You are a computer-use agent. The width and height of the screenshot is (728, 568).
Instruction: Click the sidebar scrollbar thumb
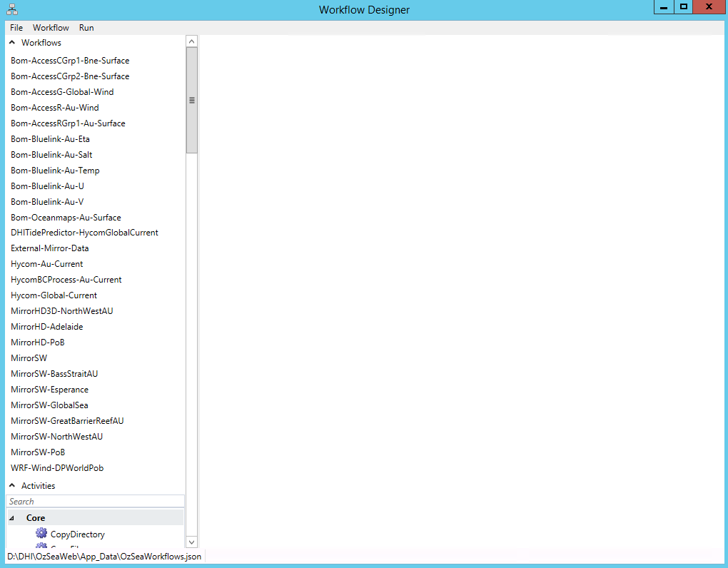click(x=192, y=100)
